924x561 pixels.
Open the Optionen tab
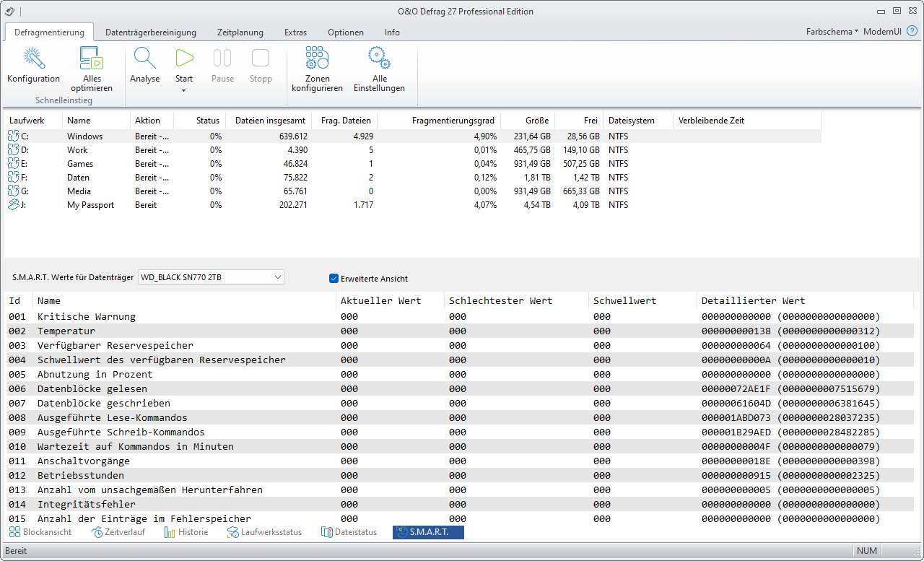click(x=346, y=32)
